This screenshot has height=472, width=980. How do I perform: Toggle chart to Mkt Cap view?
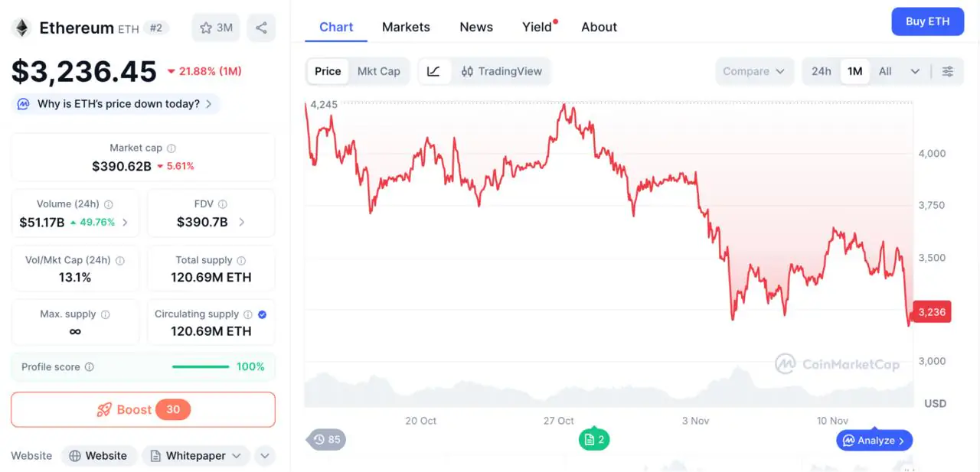[x=379, y=71]
